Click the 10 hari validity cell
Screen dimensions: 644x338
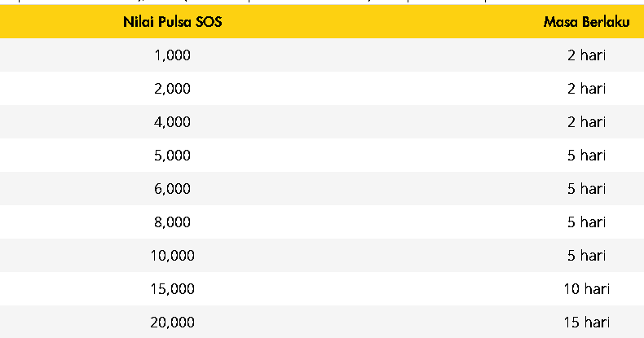point(586,289)
